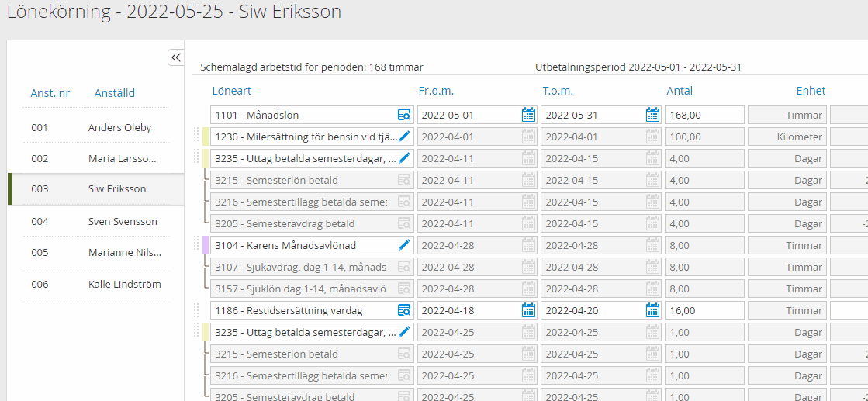This screenshot has height=401, width=868.
Task: Click Antal field showing 168,00
Action: click(704, 115)
